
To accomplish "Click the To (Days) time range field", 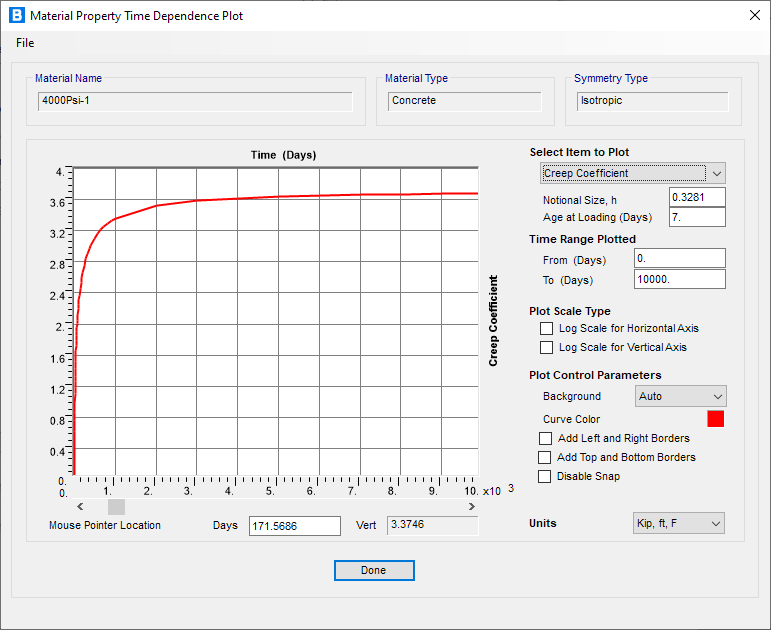I will coord(679,279).
